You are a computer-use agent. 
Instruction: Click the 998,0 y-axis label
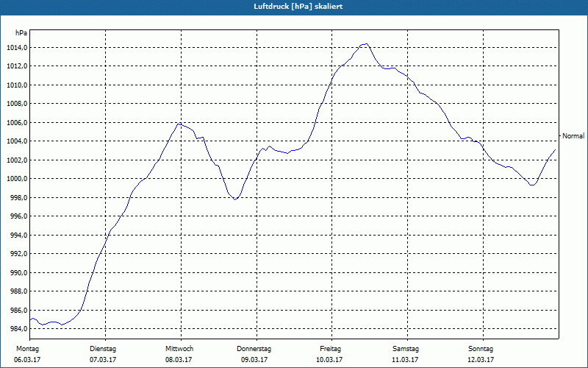coord(18,198)
